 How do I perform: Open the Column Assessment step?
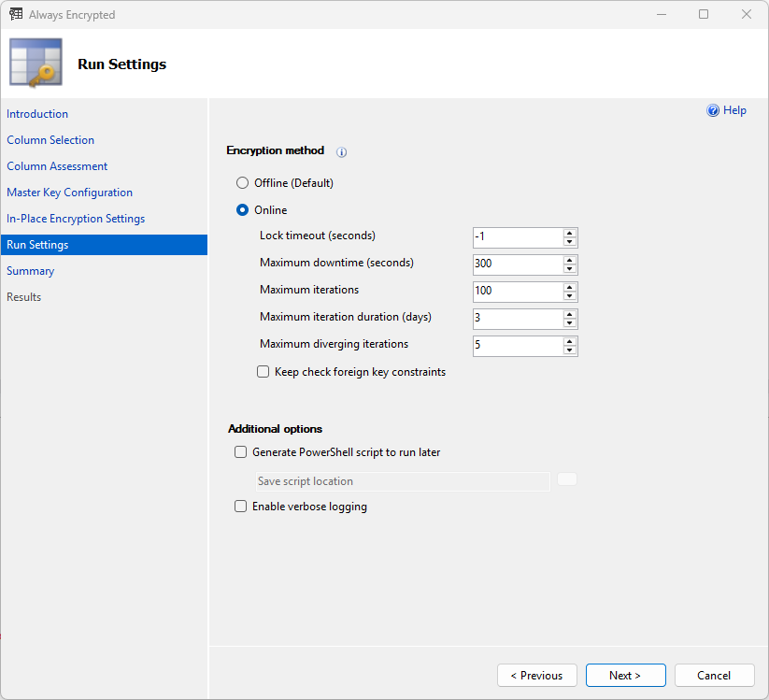coord(57,166)
